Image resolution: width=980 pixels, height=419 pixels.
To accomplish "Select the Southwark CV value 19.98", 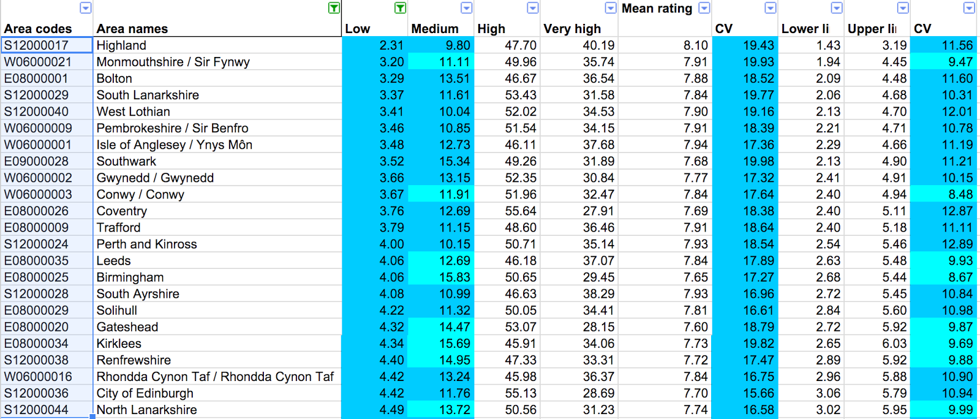I will coord(758,162).
